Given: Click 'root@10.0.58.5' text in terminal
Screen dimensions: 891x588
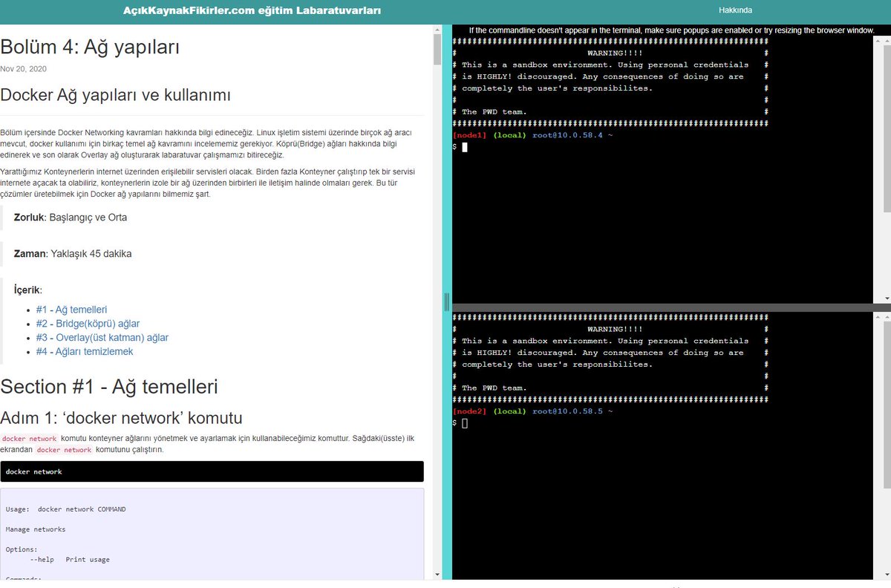Looking at the screenshot, I should [x=567, y=411].
